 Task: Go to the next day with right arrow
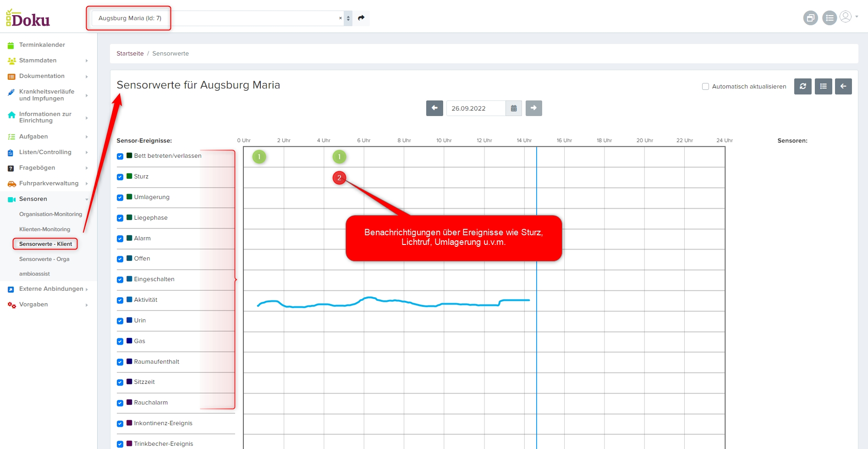(x=534, y=108)
